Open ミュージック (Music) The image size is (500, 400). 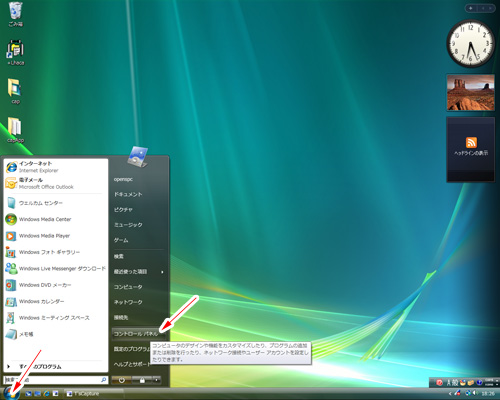pos(138,225)
